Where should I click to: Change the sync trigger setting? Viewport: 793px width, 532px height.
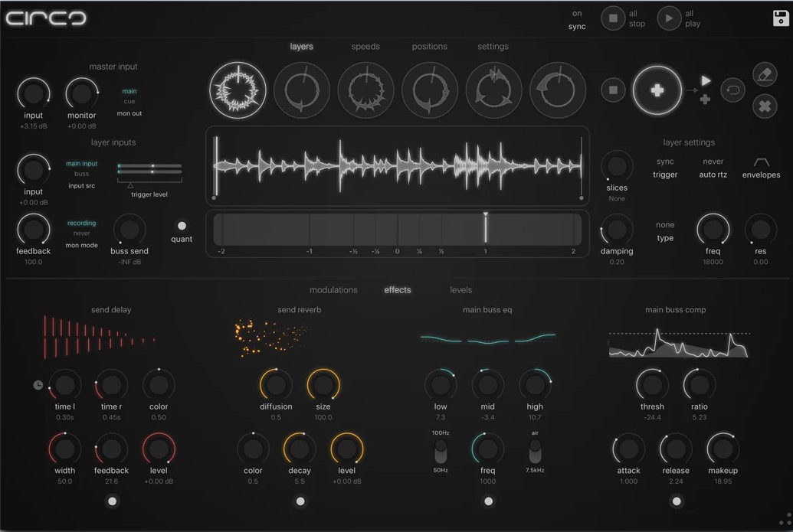point(665,168)
